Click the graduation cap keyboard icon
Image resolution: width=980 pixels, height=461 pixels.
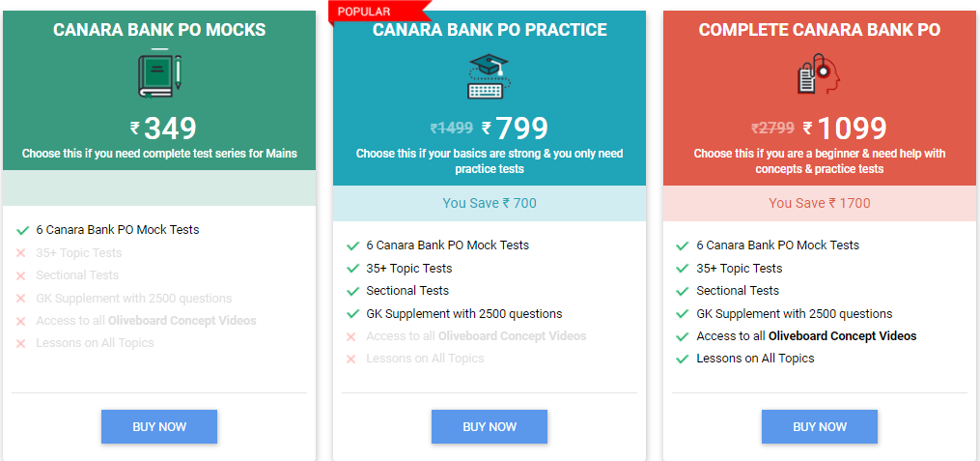point(490,75)
